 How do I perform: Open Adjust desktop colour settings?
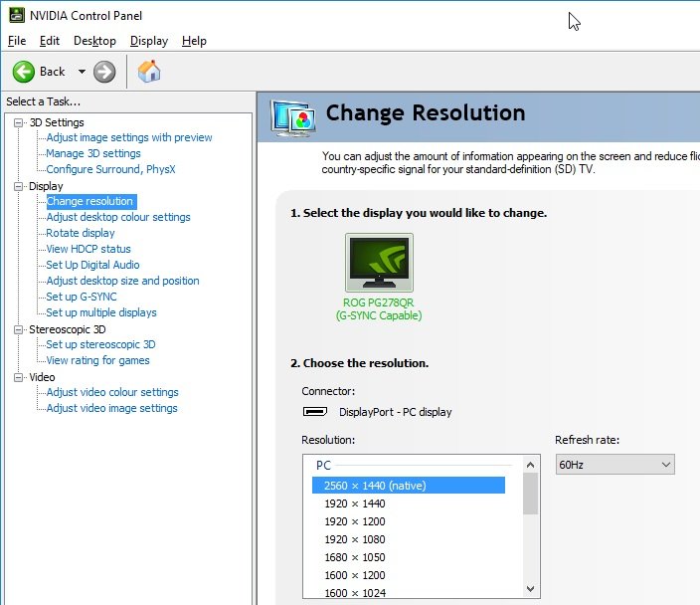pyautogui.click(x=118, y=217)
